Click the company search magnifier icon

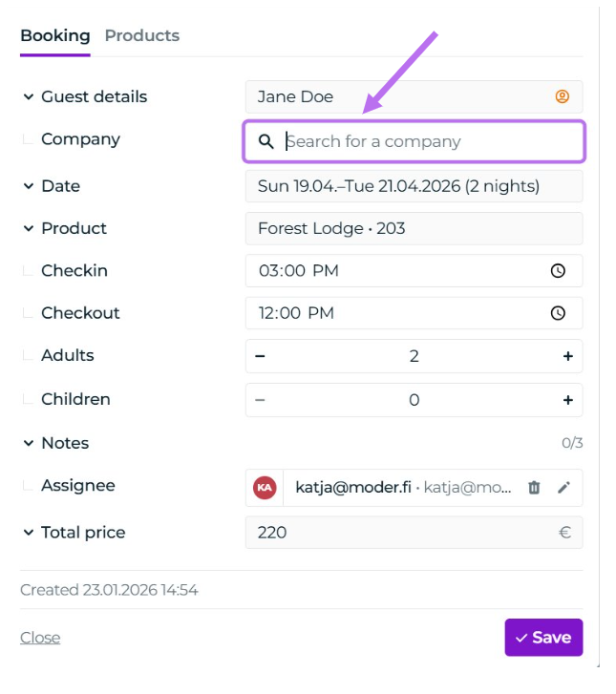coord(266,141)
